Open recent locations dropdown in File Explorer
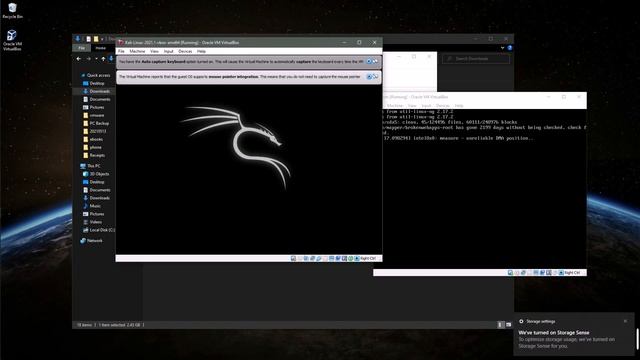This screenshot has height=360, width=640. pyautogui.click(x=96, y=59)
